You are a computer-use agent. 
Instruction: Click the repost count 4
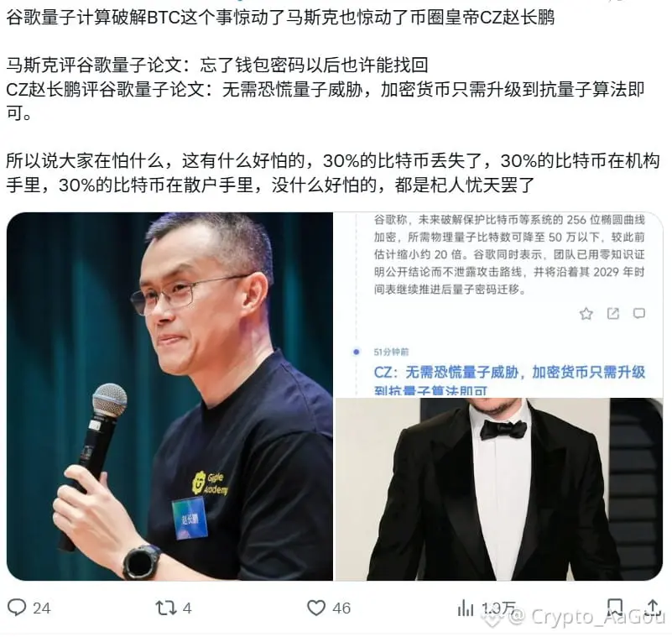[187, 608]
